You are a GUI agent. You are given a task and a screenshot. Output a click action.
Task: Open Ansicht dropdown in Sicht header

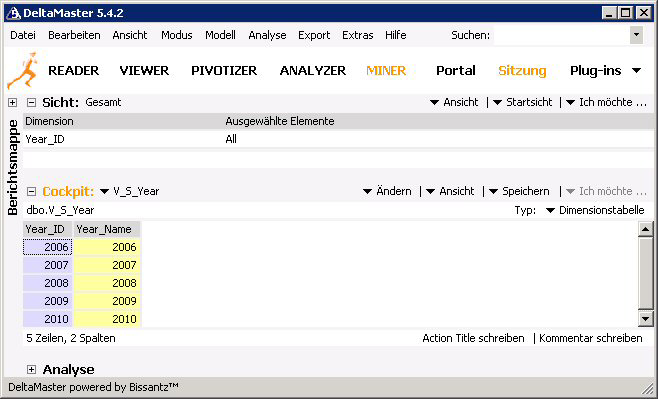(454, 102)
